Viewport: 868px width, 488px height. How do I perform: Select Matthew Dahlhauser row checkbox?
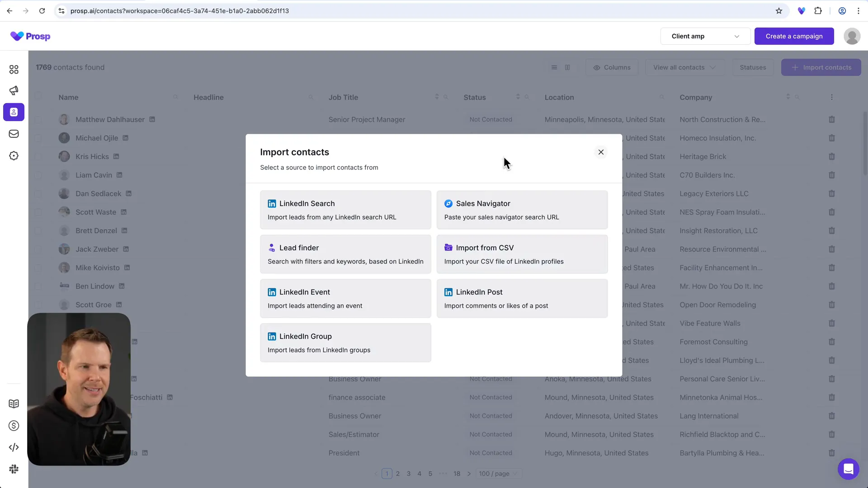pos(38,119)
